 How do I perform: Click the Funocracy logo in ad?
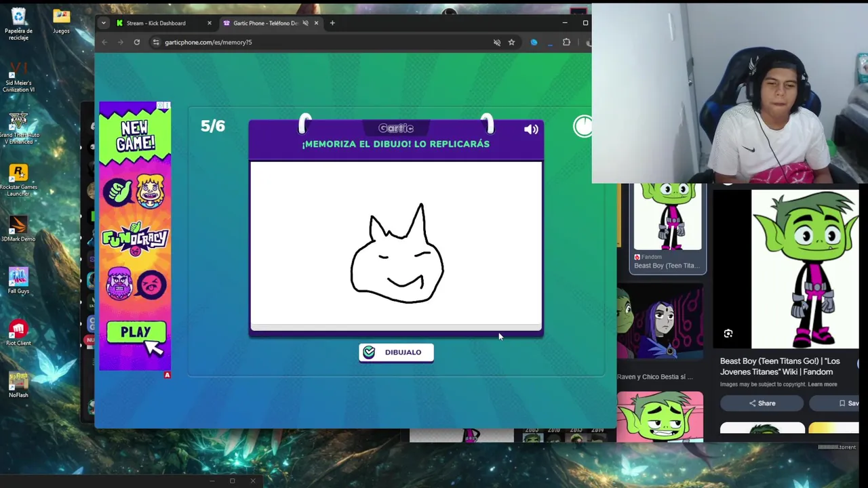(135, 239)
